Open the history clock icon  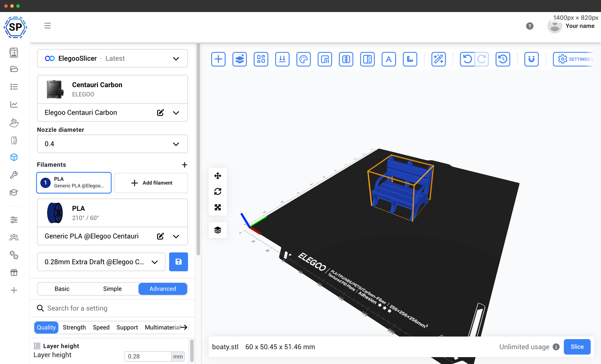coord(503,59)
